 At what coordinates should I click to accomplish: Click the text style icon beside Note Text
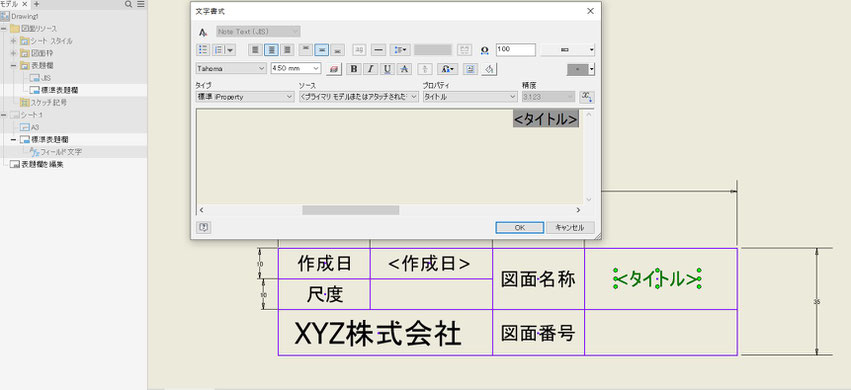point(203,32)
